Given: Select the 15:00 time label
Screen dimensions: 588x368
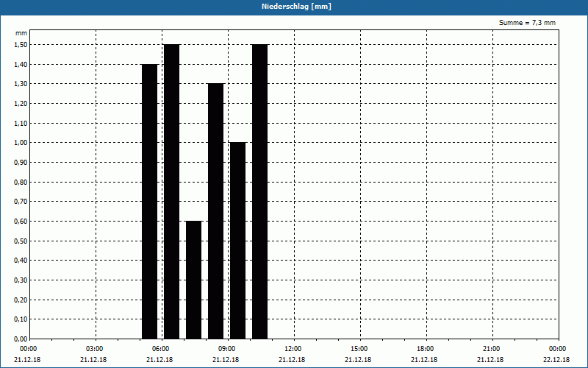Looking at the screenshot, I should pos(359,349).
